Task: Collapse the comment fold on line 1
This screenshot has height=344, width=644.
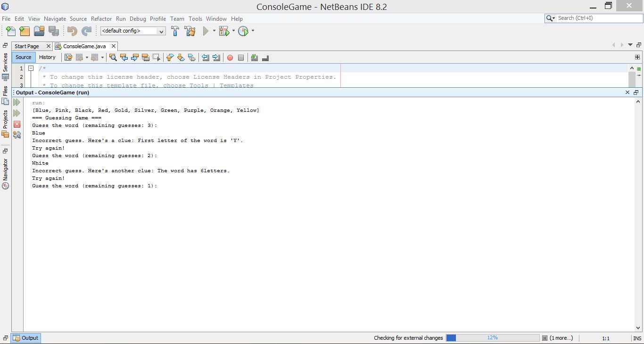Action: tap(31, 68)
